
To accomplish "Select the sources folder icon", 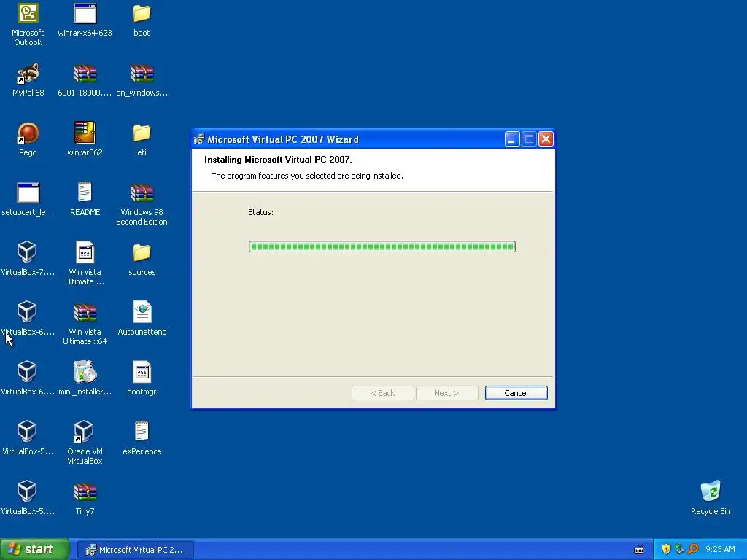I will (142, 253).
